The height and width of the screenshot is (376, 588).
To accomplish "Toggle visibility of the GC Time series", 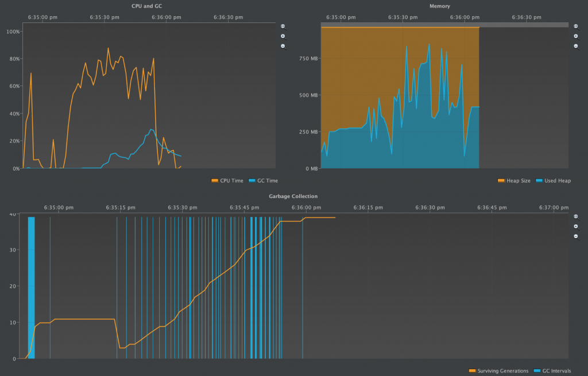I will click(x=264, y=180).
